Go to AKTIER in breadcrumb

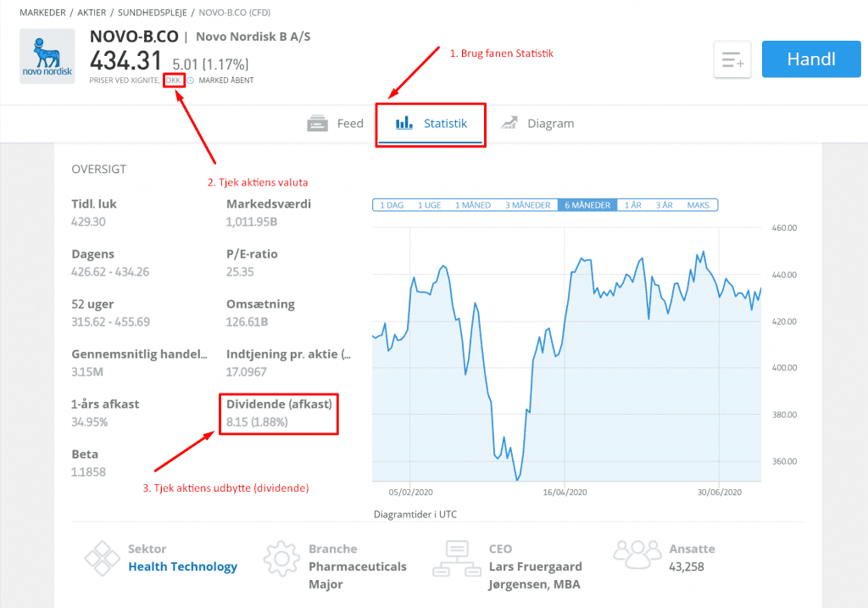coord(92,12)
